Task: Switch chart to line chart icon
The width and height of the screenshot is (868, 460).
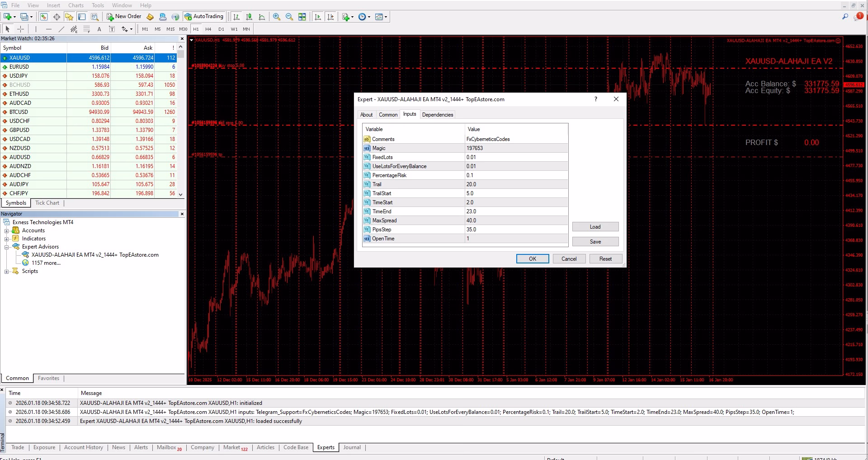Action: (261, 17)
